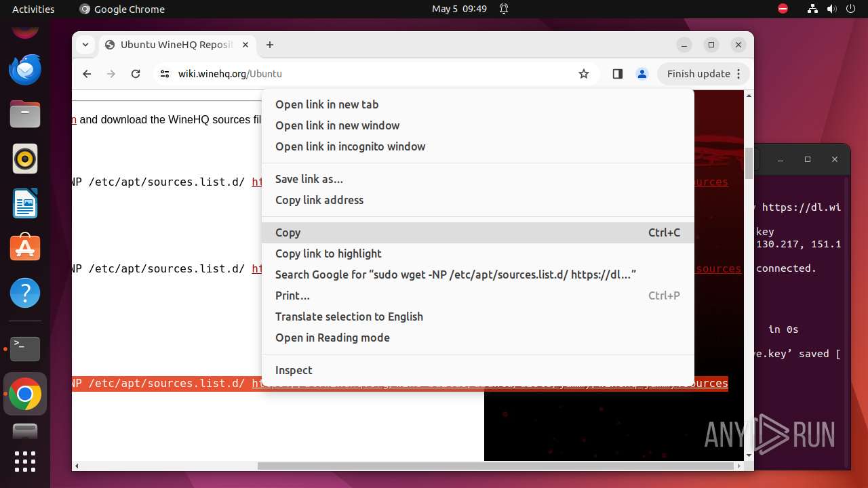The width and height of the screenshot is (868, 488).
Task: Open LibreOffice Writer from the dock
Action: [25, 203]
